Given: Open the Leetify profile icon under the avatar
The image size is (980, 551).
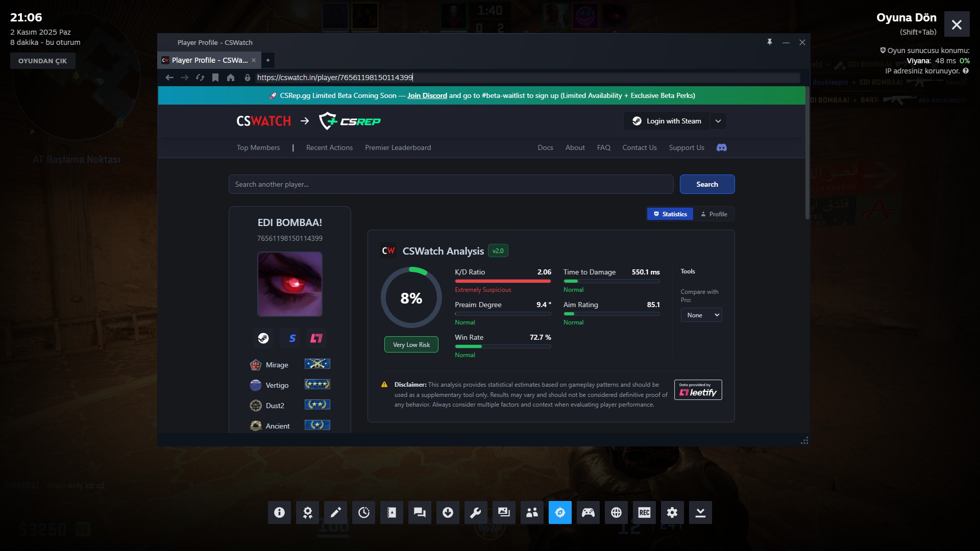Looking at the screenshot, I should point(316,338).
